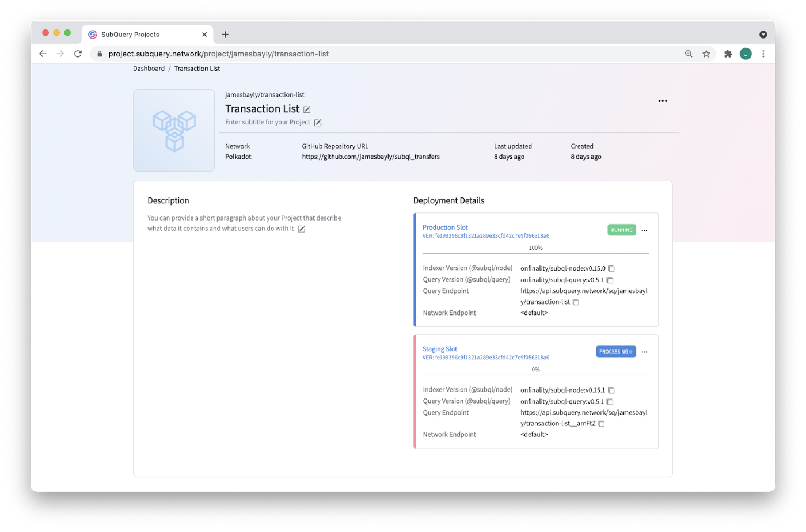Click the Staging Slot title
The height and width of the screenshot is (532, 806).
(440, 349)
